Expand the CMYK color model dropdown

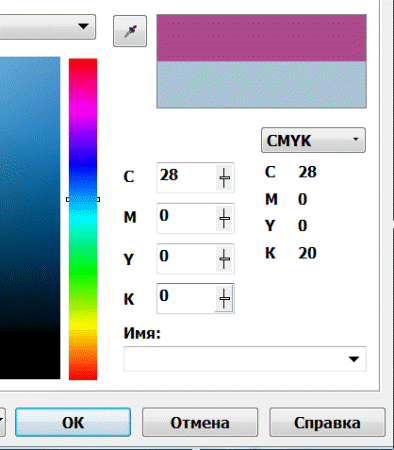[x=313, y=140]
